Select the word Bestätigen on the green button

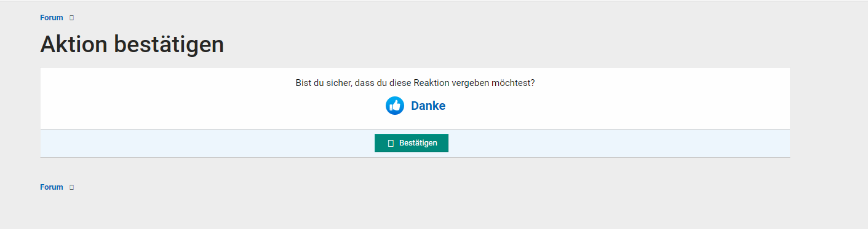click(418, 143)
